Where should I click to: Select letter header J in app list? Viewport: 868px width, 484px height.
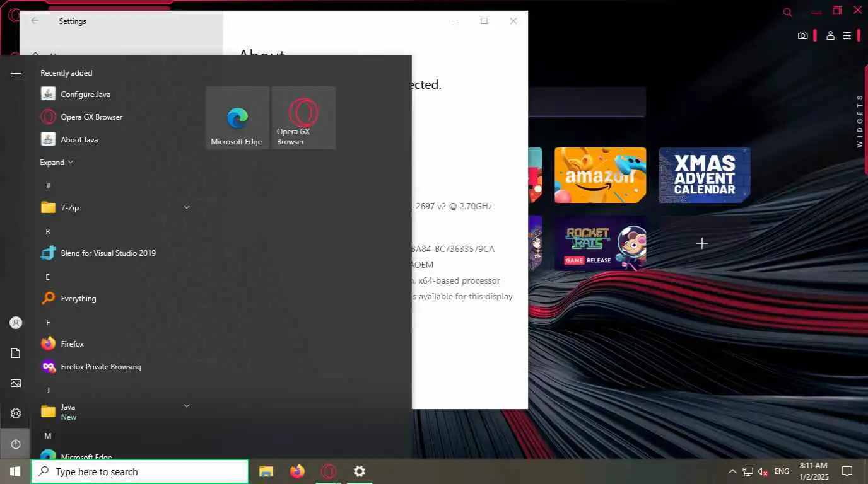coord(48,390)
